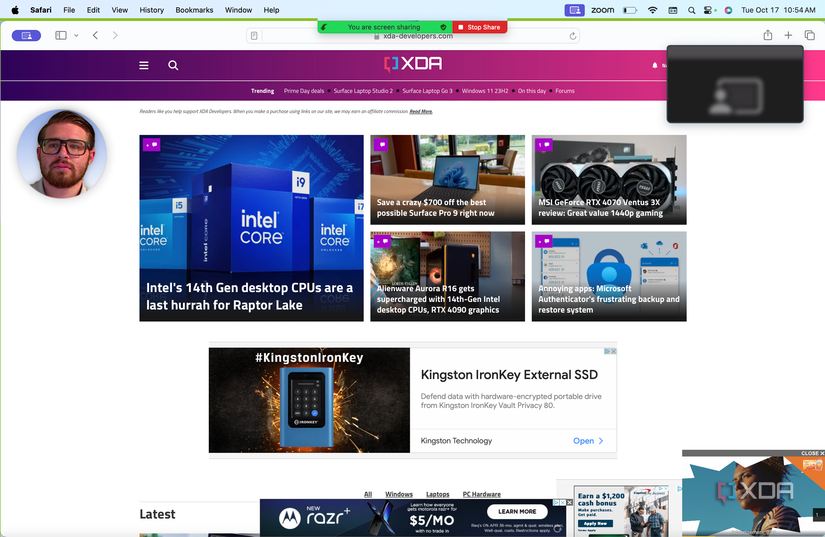Click the XDA logo
The image size is (825, 537).
413,64
